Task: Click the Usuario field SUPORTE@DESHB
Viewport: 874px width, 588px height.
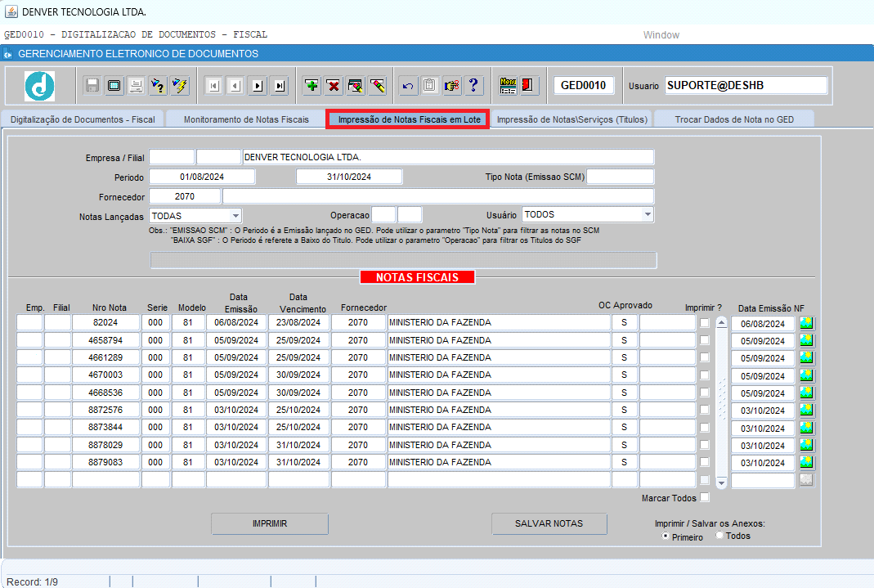Action: pos(746,85)
